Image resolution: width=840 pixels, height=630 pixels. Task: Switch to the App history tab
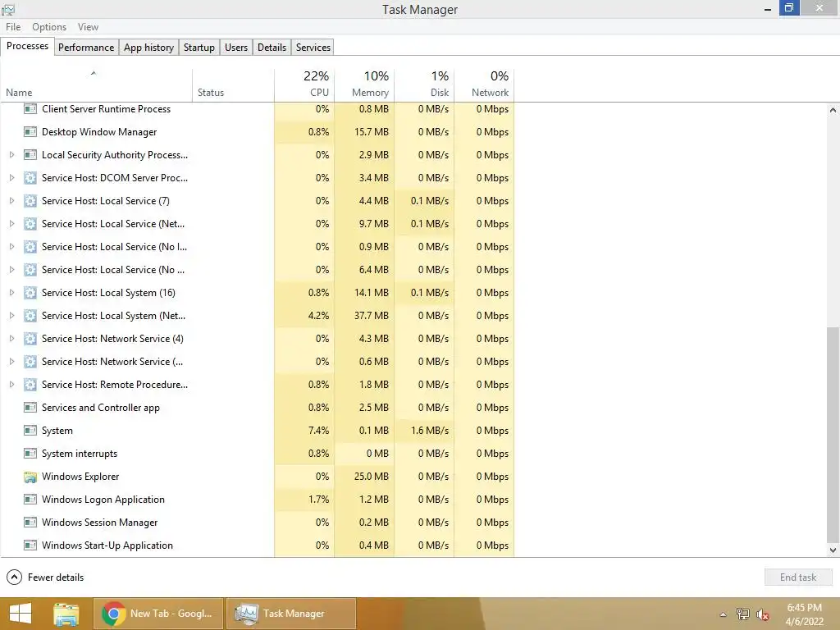(x=149, y=47)
